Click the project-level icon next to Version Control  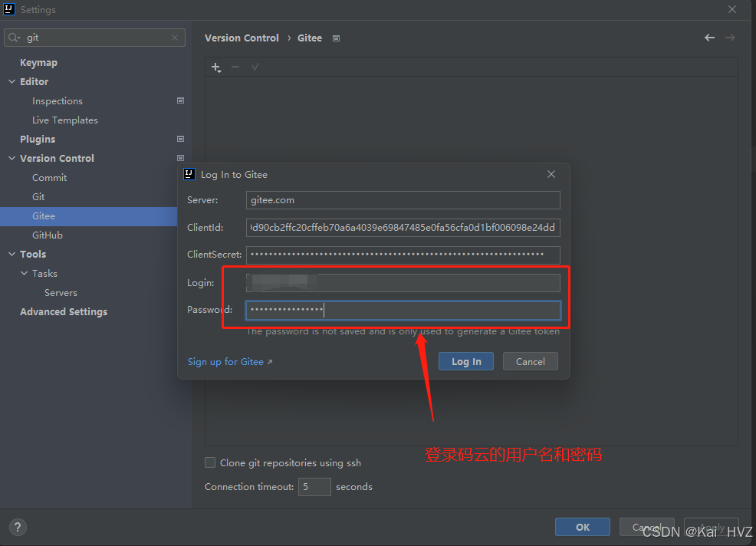point(180,158)
